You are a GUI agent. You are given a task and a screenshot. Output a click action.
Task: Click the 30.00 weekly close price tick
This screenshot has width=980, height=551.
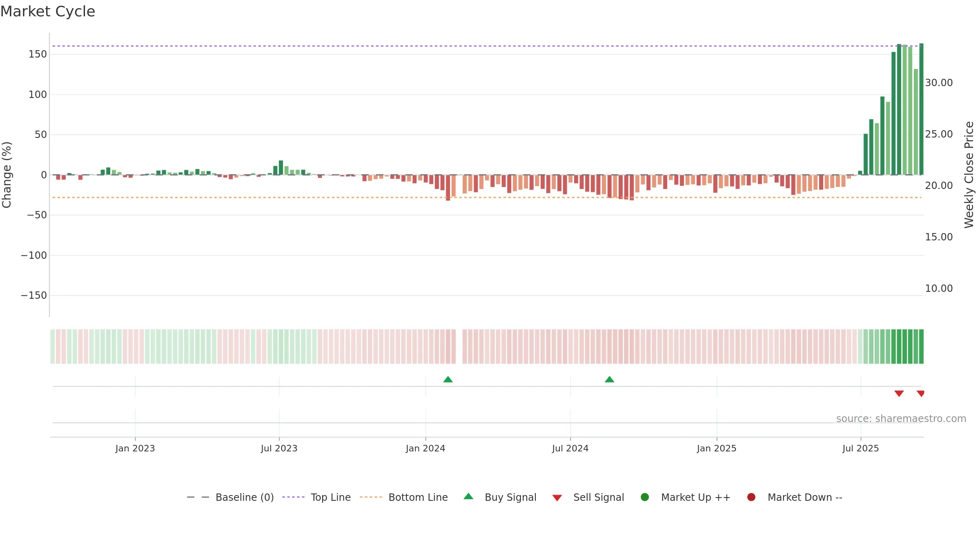tap(939, 82)
